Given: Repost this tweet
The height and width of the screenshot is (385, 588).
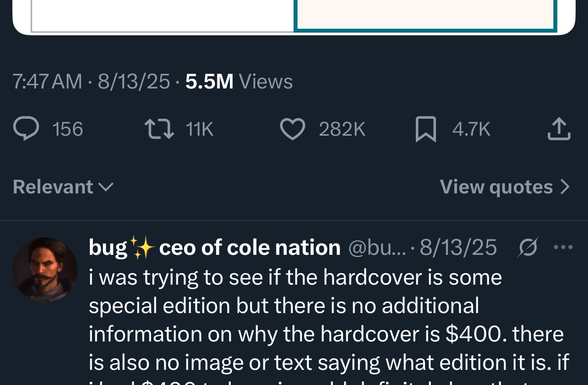Looking at the screenshot, I should pos(159,129).
